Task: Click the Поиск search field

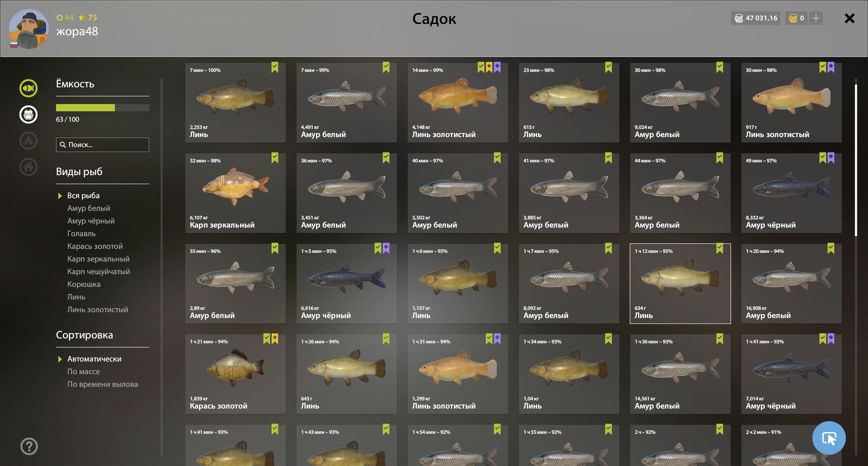Action: [x=103, y=145]
